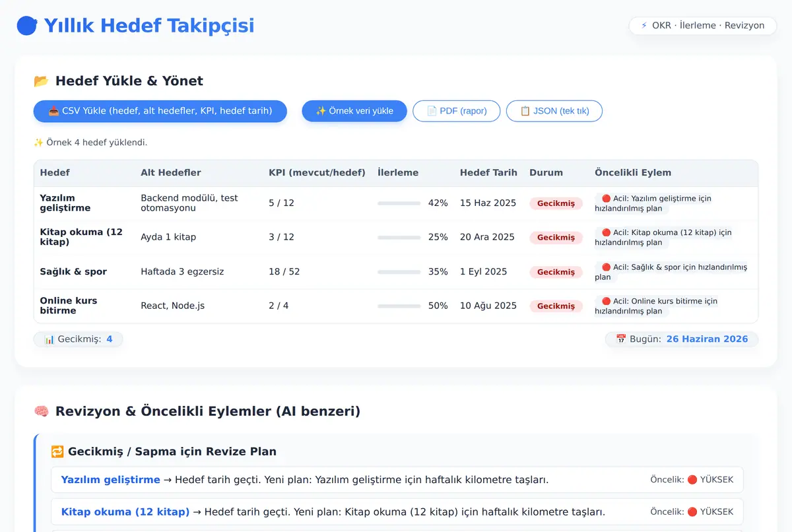The width and height of the screenshot is (792, 532).
Task: Select the Öncelikli Eylem column header
Action: coord(633,173)
